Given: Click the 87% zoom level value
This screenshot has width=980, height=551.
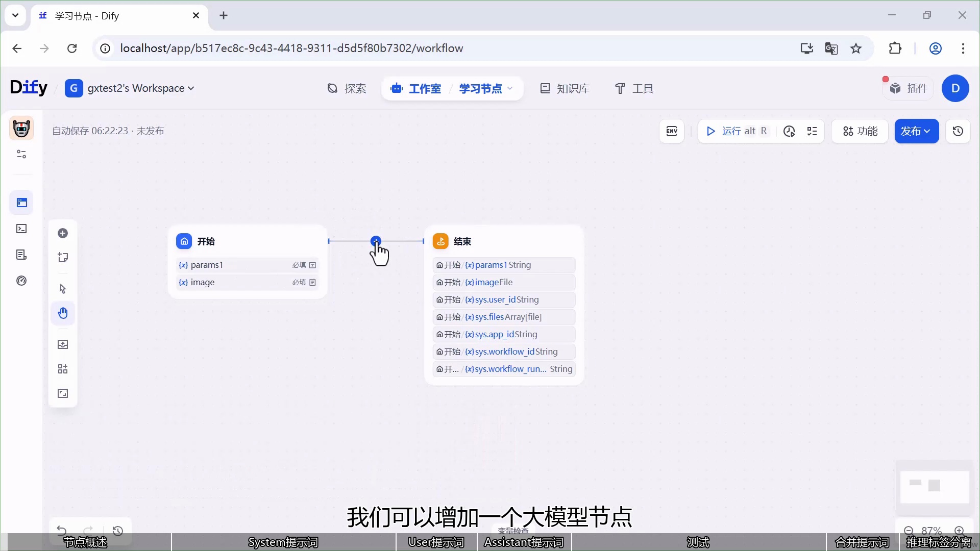Looking at the screenshot, I should (x=932, y=531).
